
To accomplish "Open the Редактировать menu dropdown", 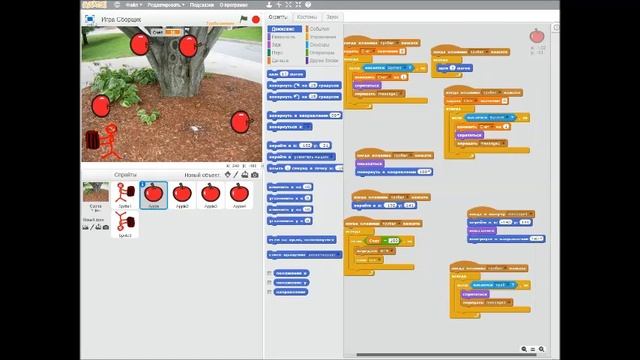I will coord(166,5).
